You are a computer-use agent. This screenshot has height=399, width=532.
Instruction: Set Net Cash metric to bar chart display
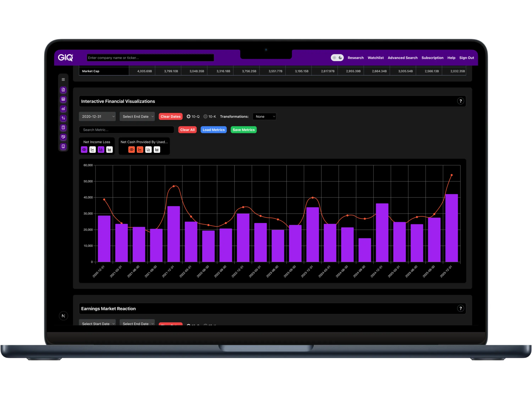148,149
